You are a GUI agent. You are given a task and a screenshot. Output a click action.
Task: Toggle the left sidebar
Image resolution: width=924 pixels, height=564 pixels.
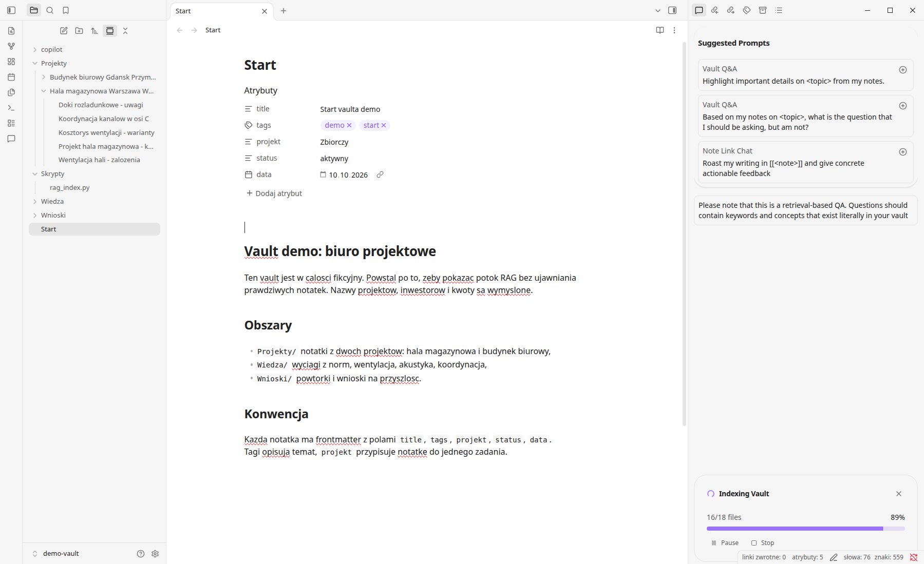coord(11,10)
